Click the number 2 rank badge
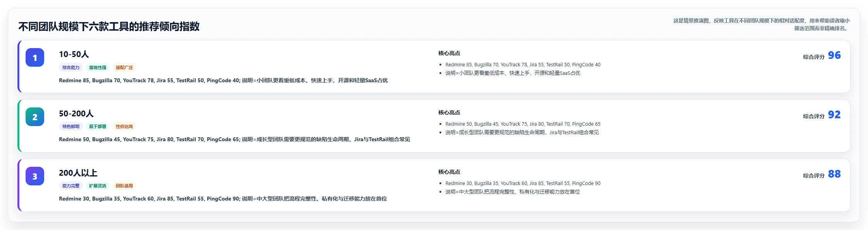868x230 pixels. [x=35, y=117]
